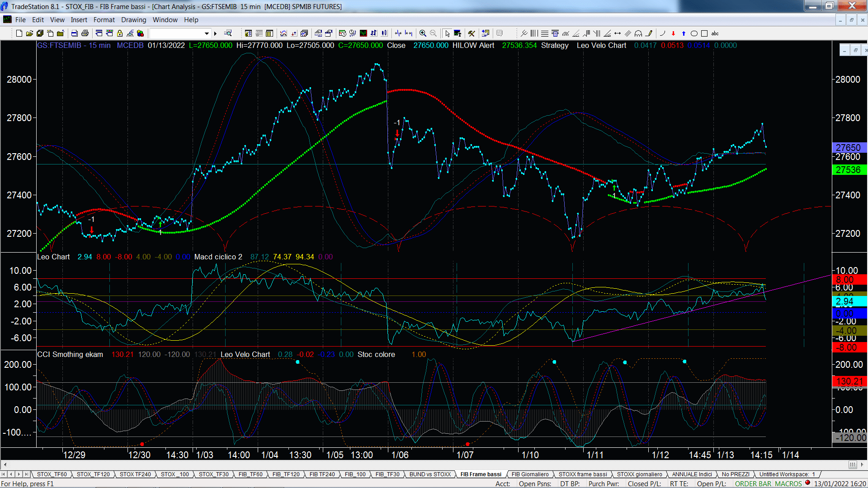Screen dimensions: 868x488
Task: Click tab scroll to first arrow
Action: 4,474
